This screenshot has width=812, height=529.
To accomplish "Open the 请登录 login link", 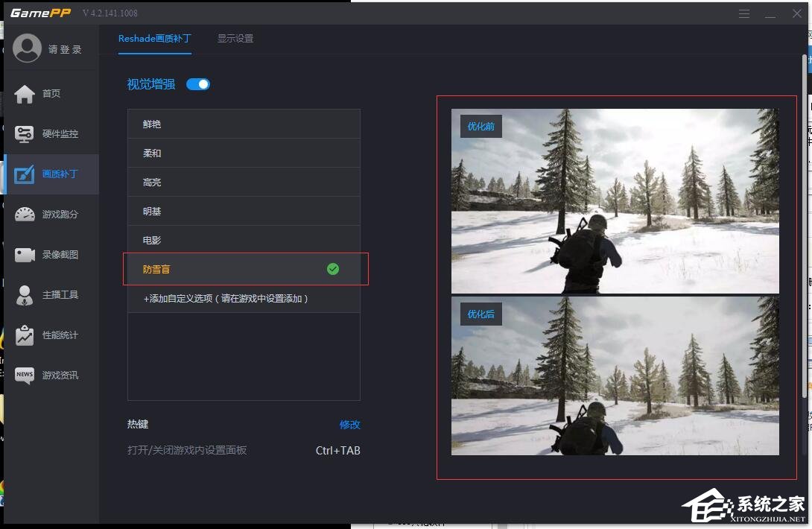I will (65, 50).
